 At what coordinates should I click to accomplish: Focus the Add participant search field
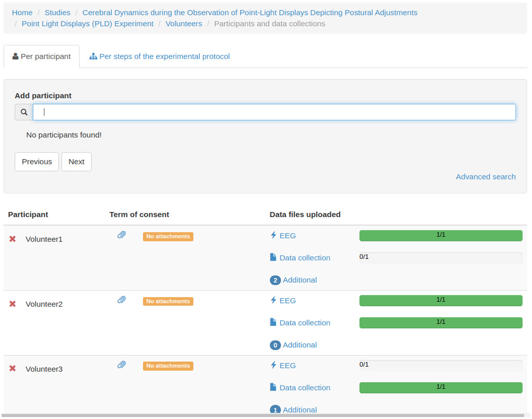274,112
